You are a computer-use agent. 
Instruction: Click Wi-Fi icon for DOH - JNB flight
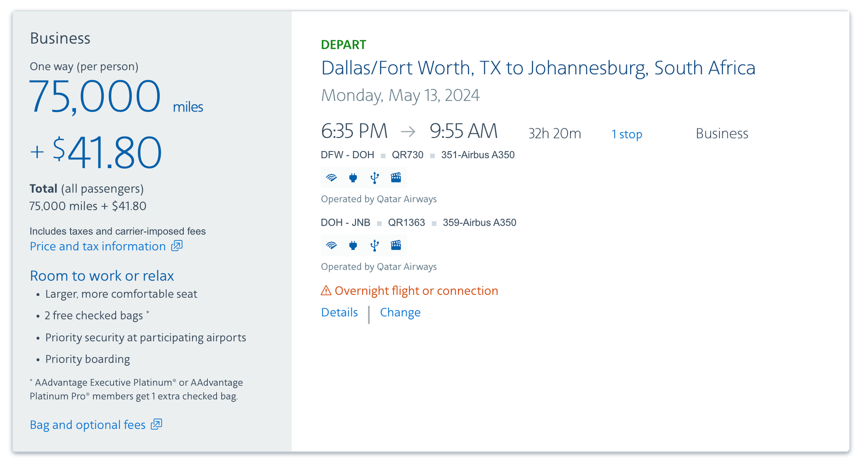[331, 245]
